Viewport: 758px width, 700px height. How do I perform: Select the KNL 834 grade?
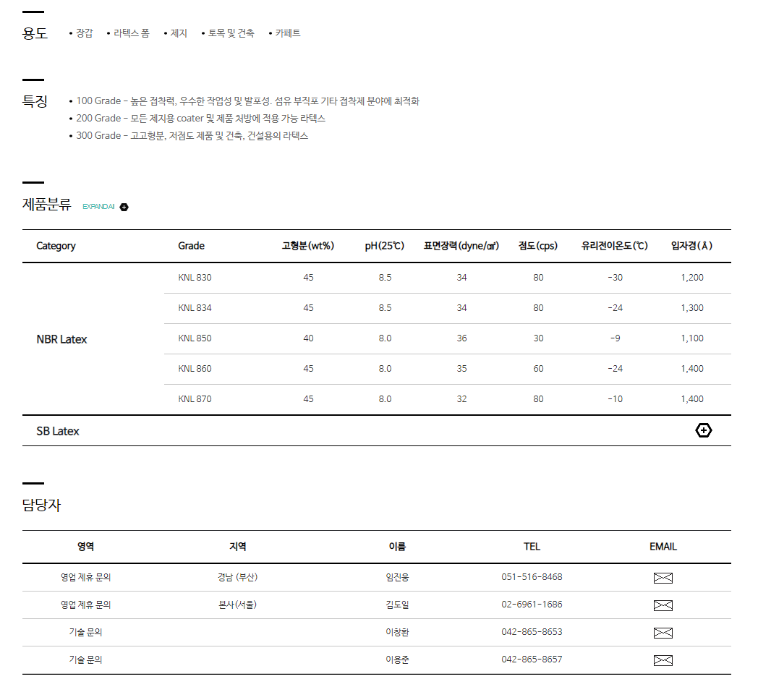click(195, 308)
